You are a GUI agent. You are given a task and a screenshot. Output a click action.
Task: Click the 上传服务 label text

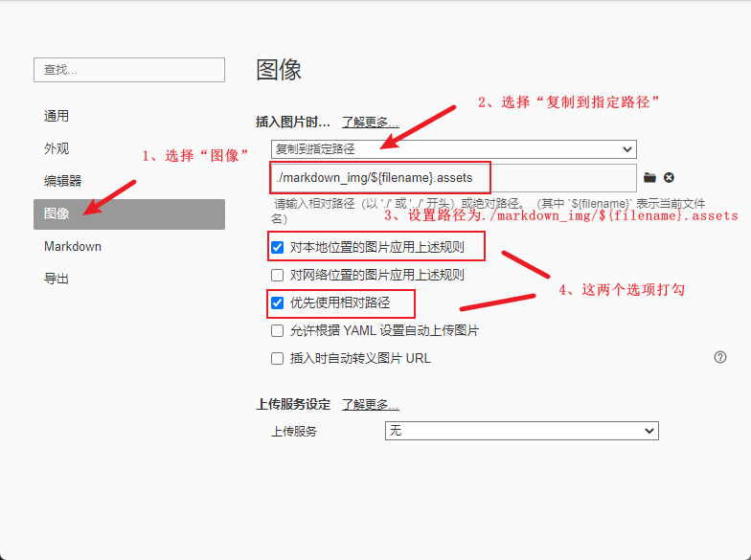tap(294, 431)
